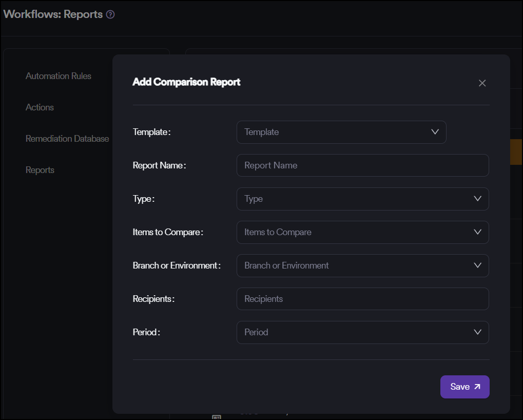Screen dimensions: 523x420
Task: Click the Period field chevron arrow
Action: (x=478, y=332)
